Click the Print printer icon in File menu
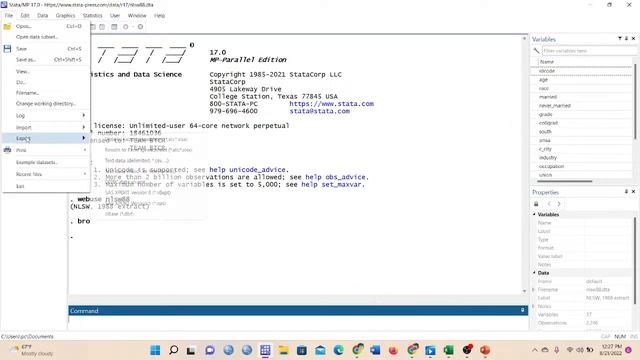Screen dimensions: 640x360 pos(7,150)
